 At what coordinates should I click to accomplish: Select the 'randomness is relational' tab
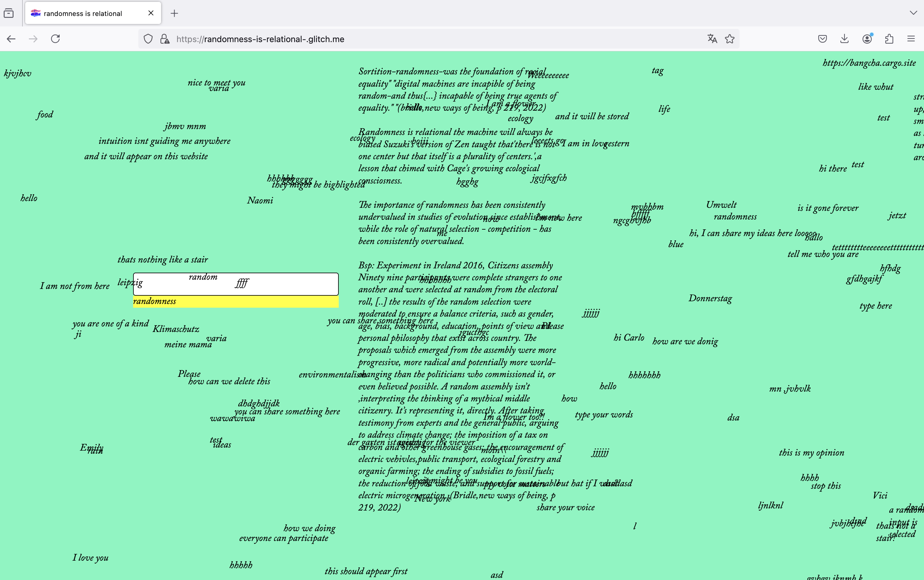[83, 14]
